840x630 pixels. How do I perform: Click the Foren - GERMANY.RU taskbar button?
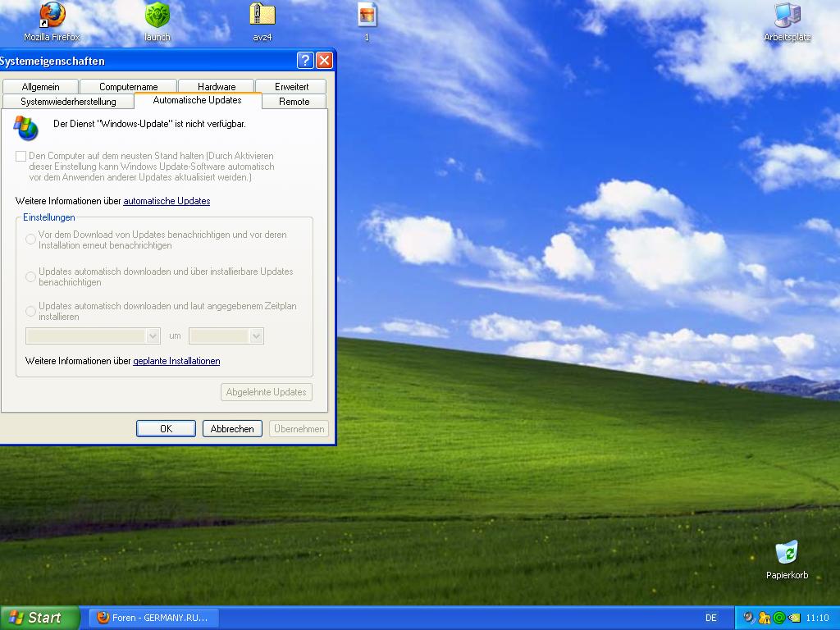153,618
